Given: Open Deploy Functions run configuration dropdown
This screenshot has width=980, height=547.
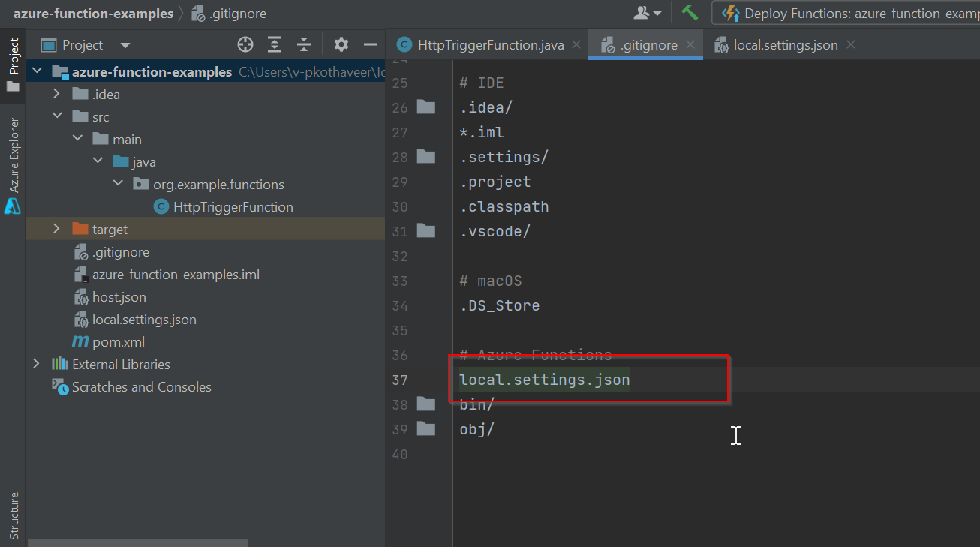Looking at the screenshot, I should pos(846,14).
